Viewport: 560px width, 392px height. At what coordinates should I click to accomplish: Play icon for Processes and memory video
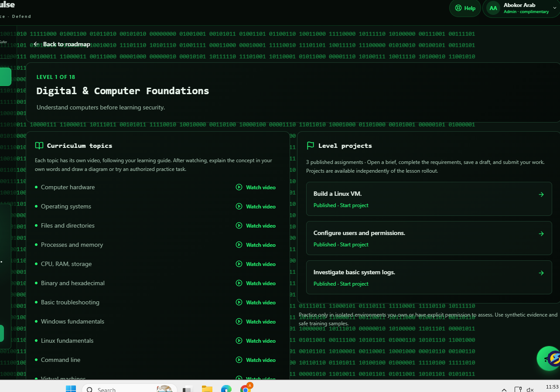[x=239, y=245]
